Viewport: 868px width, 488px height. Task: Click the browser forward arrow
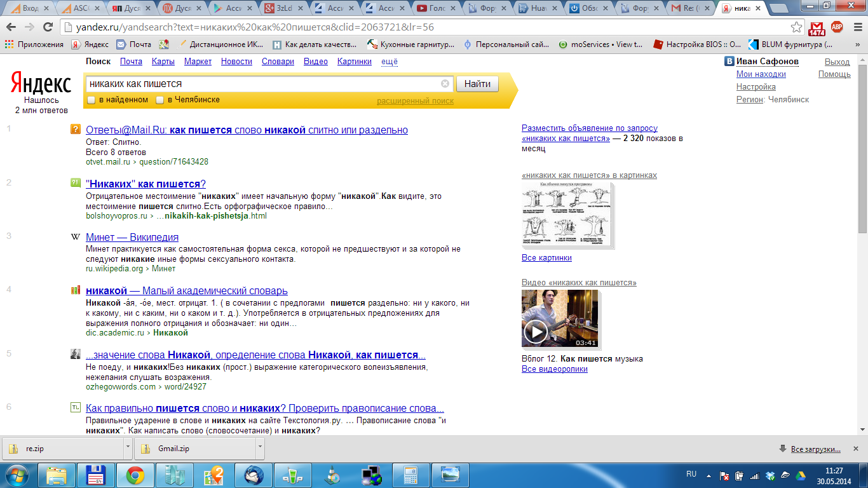point(30,27)
